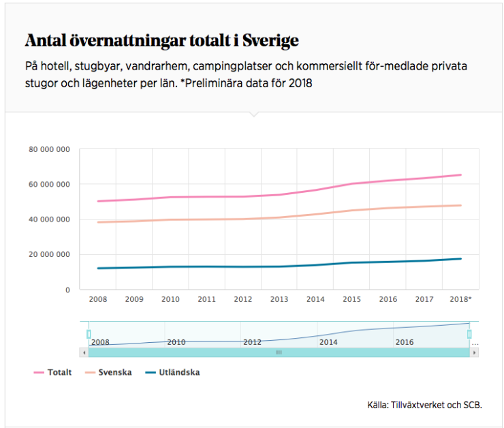Click the chart title 'Antal övernattningar totalt i Sverige'
This screenshot has height=428, width=504.
161,41
